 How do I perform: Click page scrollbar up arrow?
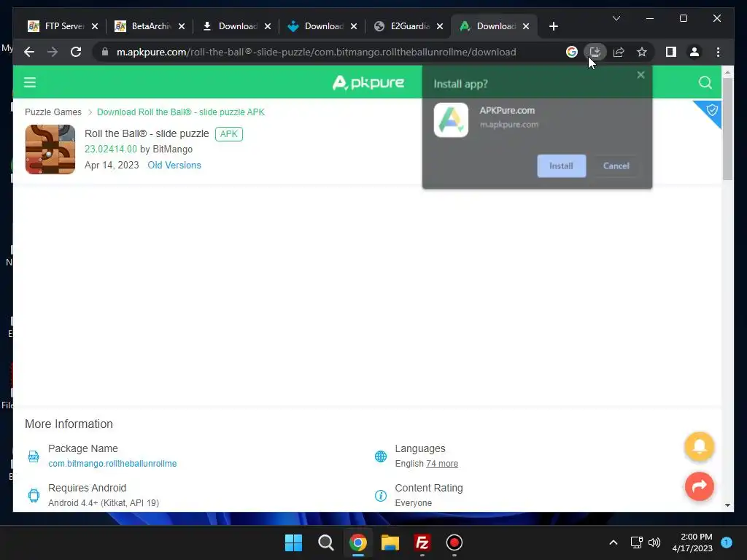pyautogui.click(x=727, y=73)
